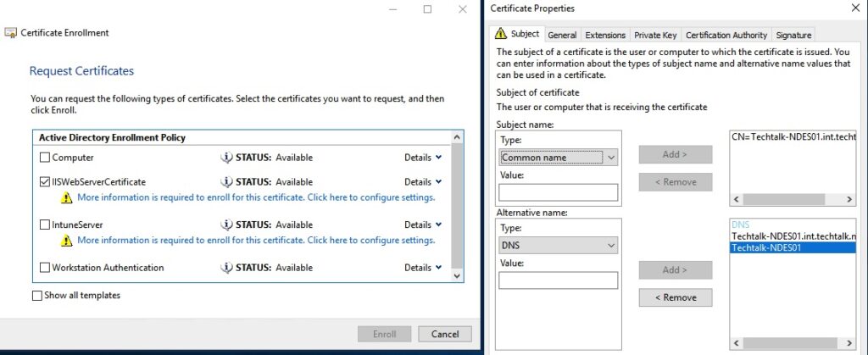This screenshot has width=868, height=355.
Task: Uncheck the IISWebServerCertificate checkbox
Action: pyautogui.click(x=45, y=182)
